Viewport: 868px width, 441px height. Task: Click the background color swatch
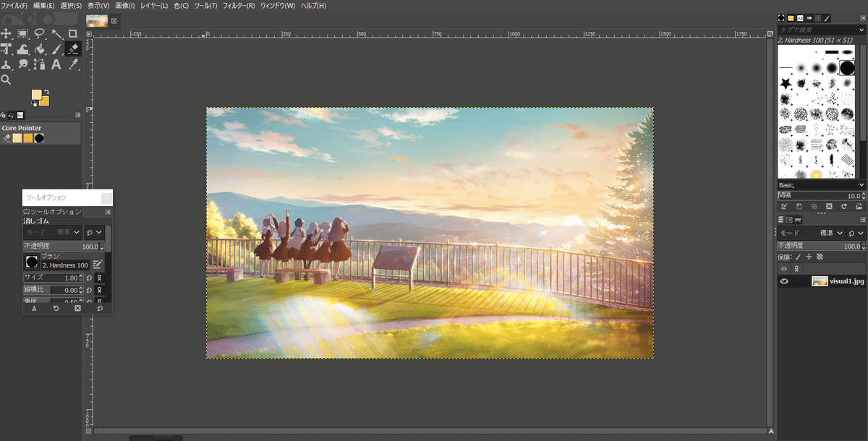click(x=45, y=102)
